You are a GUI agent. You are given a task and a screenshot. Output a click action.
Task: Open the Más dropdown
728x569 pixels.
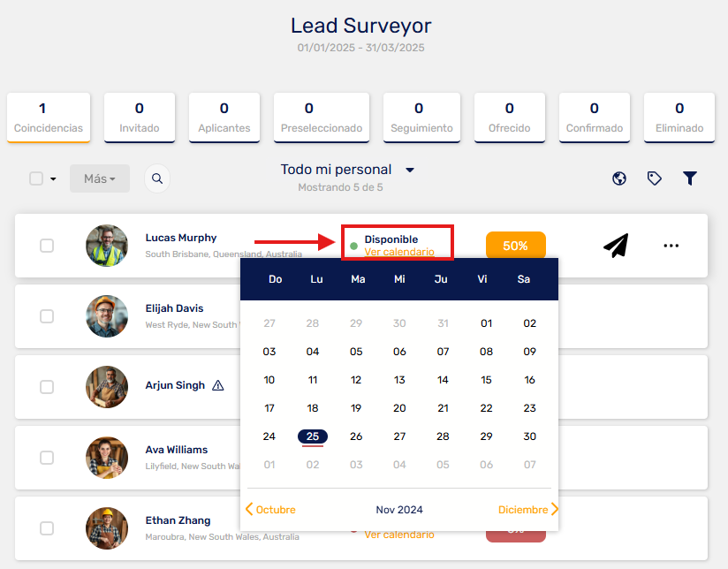[x=100, y=178]
